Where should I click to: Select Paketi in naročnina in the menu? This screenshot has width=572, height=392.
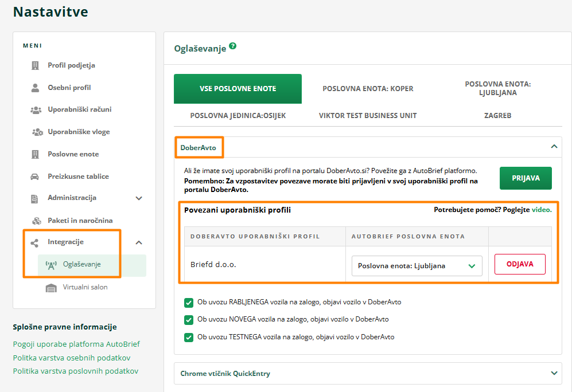pos(80,221)
